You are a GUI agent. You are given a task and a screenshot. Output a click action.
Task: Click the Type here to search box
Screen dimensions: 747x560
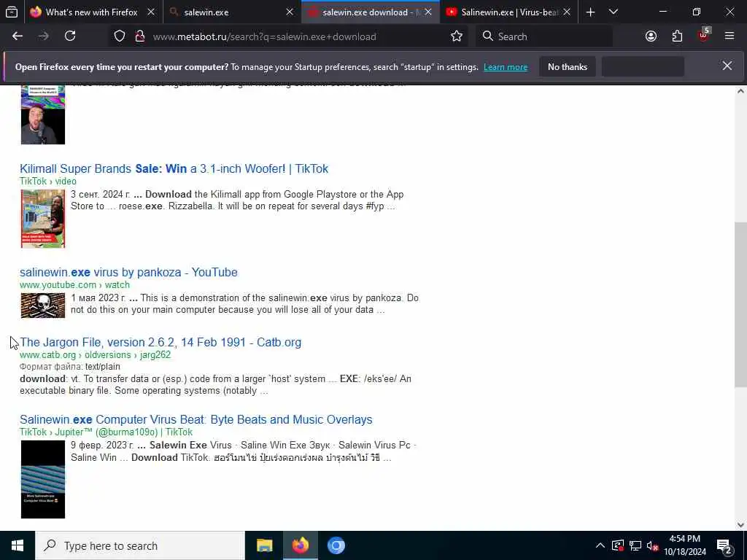[140, 545]
